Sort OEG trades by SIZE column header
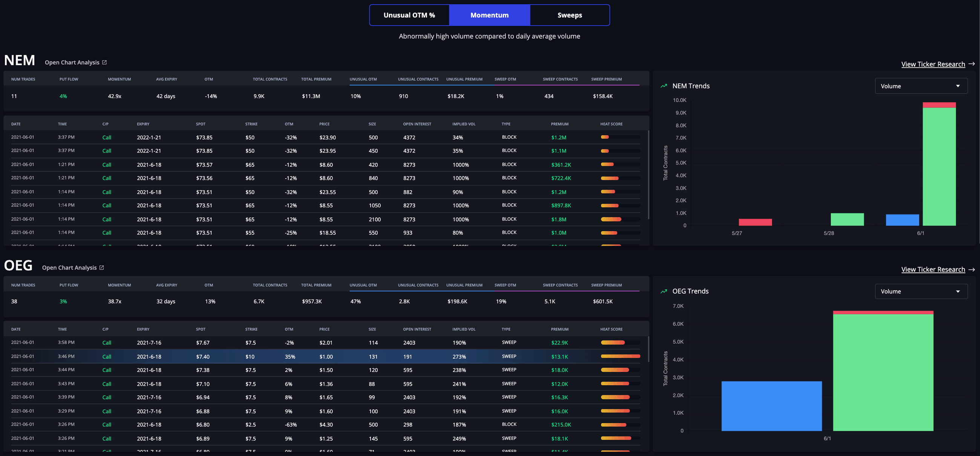The height and width of the screenshot is (456, 980). [x=372, y=329]
